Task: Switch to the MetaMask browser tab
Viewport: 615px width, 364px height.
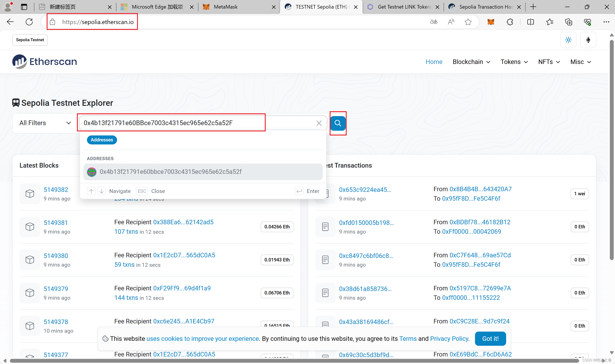Action: 225,7
